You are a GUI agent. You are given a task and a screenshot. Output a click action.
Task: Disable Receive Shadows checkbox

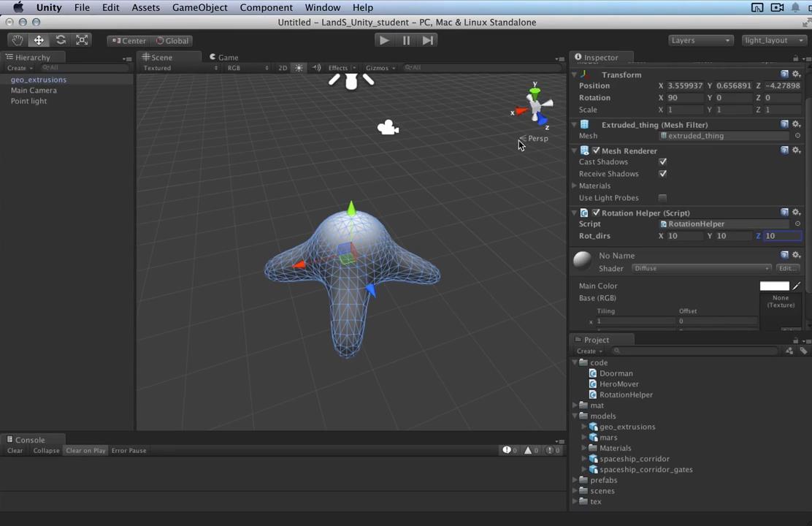coord(662,174)
